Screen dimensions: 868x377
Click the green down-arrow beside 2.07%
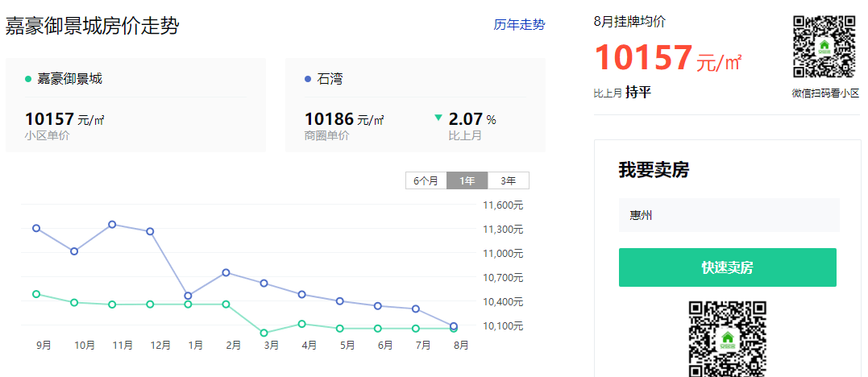click(x=438, y=118)
